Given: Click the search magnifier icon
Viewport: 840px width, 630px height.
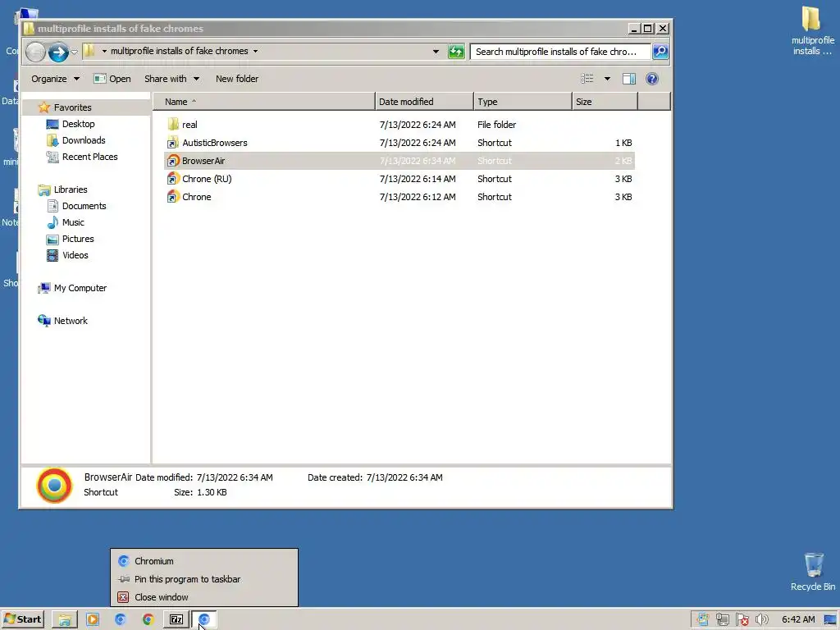Looking at the screenshot, I should 660,52.
